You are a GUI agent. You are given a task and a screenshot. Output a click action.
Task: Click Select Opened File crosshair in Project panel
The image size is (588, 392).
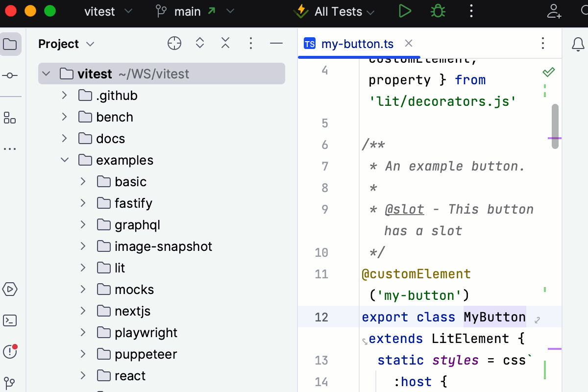coord(174,43)
